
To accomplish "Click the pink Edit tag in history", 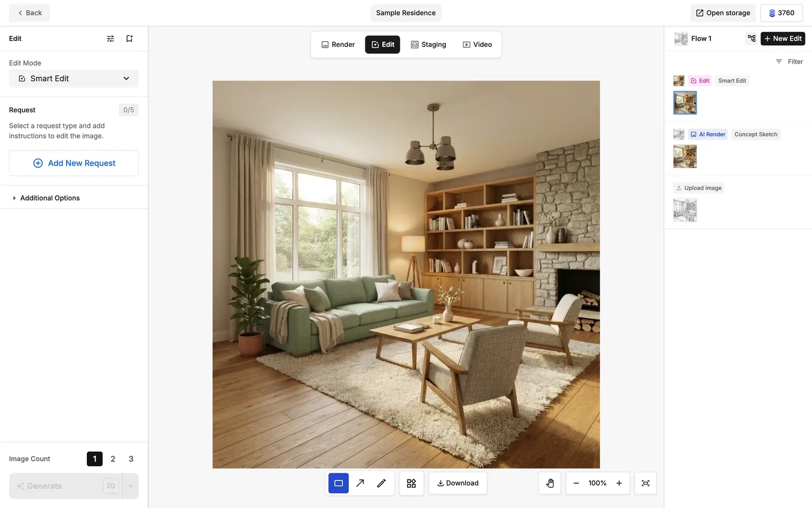I will 700,81.
